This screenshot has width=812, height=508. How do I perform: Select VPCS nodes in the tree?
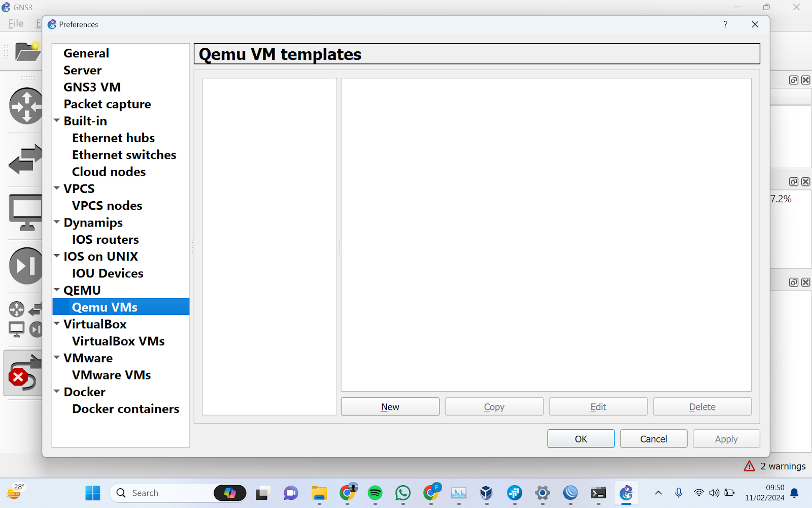(107, 206)
